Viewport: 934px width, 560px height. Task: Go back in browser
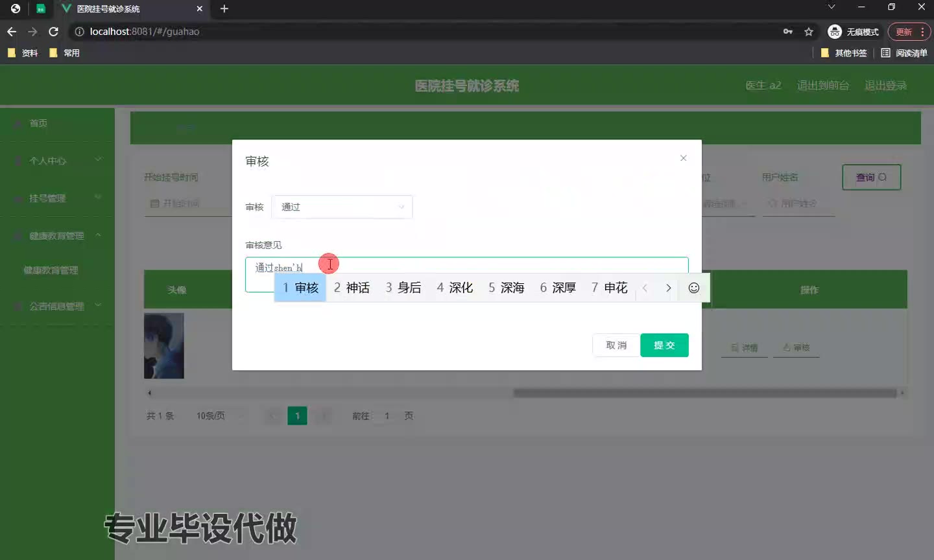pos(12,31)
